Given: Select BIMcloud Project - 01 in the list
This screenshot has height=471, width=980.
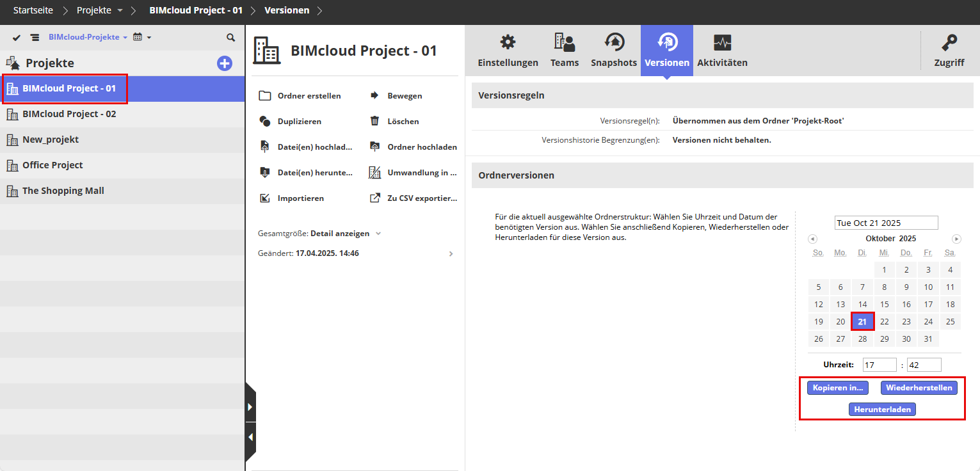Looking at the screenshot, I should tap(122, 88).
